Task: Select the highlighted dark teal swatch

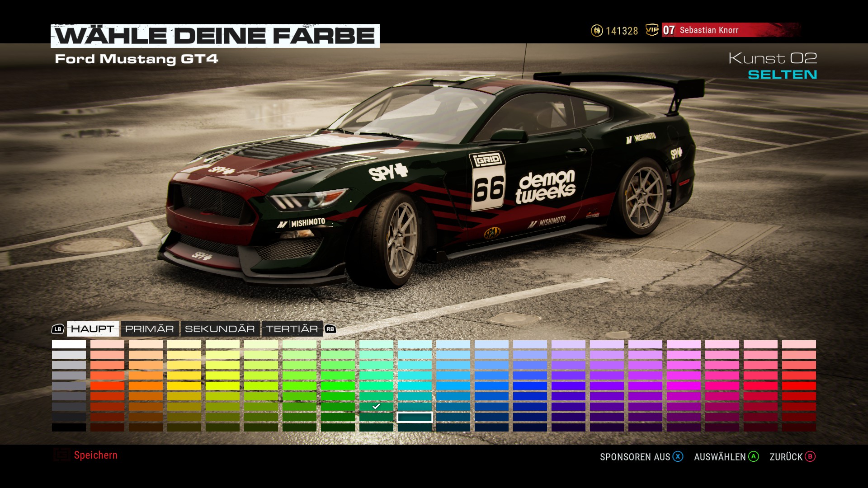Action: click(415, 417)
